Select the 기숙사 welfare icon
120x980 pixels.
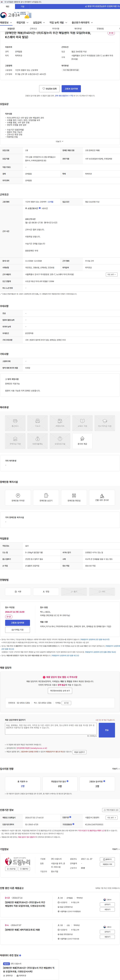pos(37,423)
